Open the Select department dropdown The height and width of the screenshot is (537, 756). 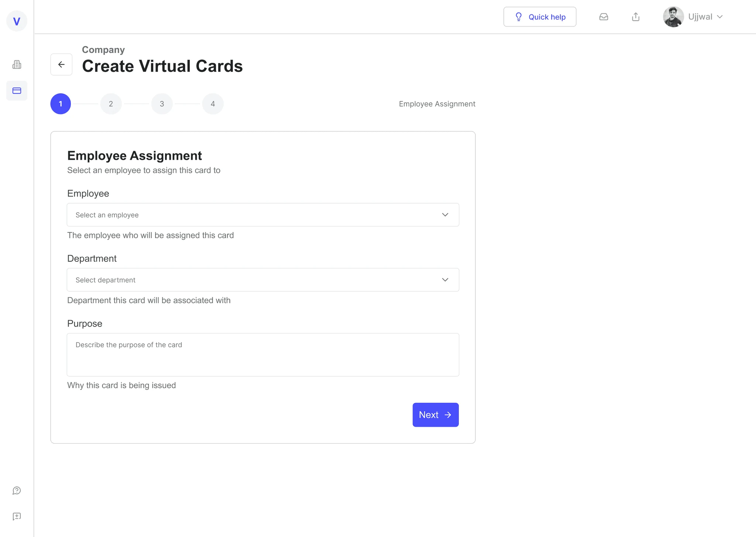263,280
